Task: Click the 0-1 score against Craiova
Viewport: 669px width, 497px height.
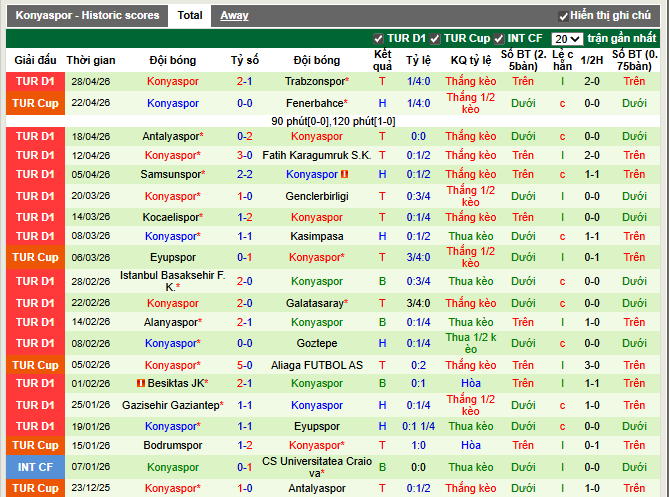Action: 244,467
